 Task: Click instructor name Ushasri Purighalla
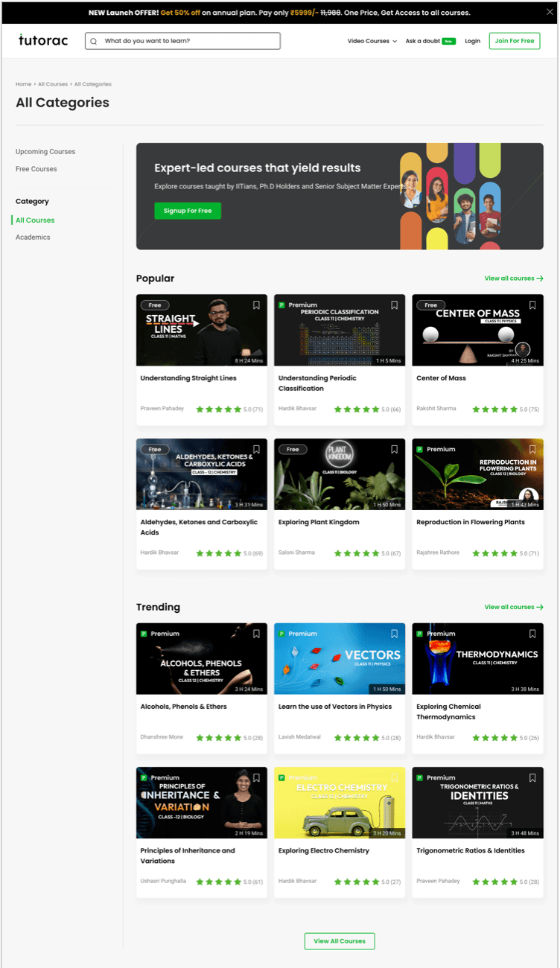165,881
